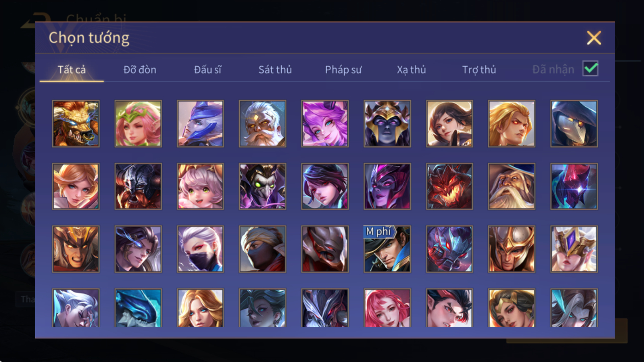
Task: Pick the hero portrait labeled M phí
Action: coord(387,249)
